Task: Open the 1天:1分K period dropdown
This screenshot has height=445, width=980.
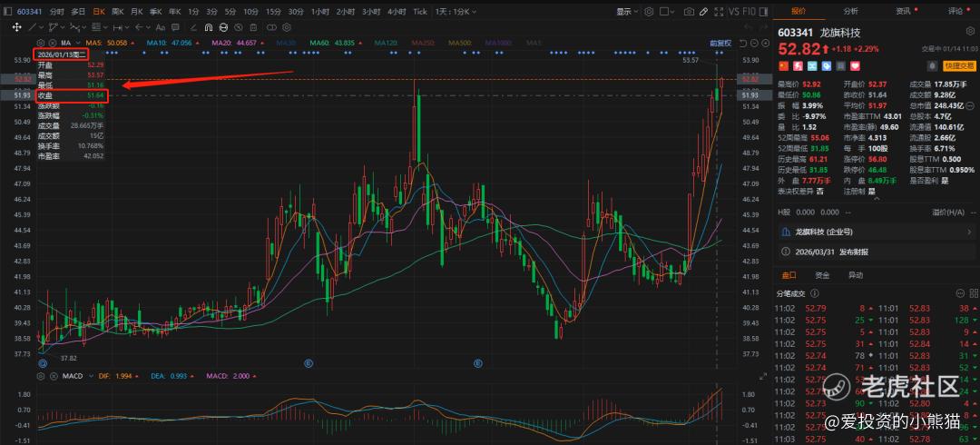Action: point(456,11)
